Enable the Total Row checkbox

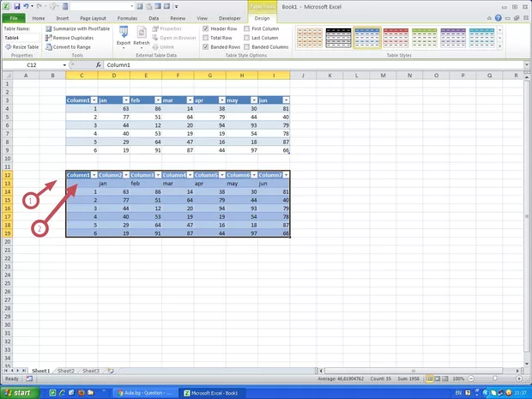tap(206, 38)
